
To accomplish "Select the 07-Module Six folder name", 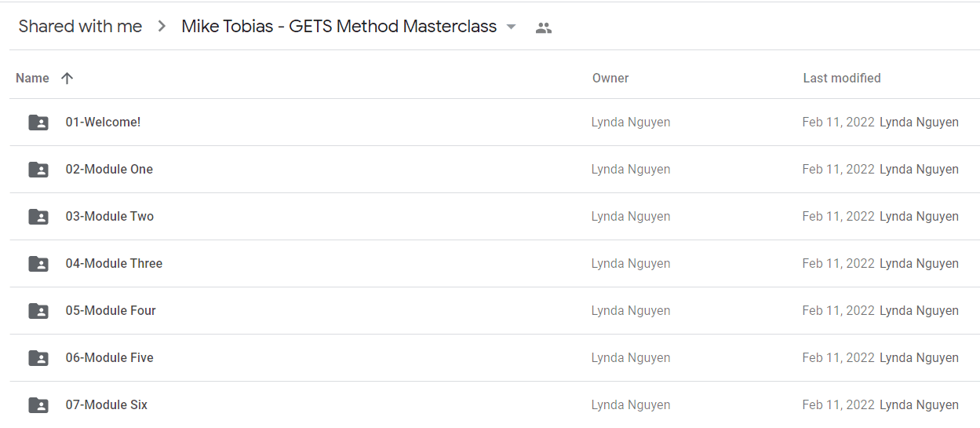I will point(106,404).
